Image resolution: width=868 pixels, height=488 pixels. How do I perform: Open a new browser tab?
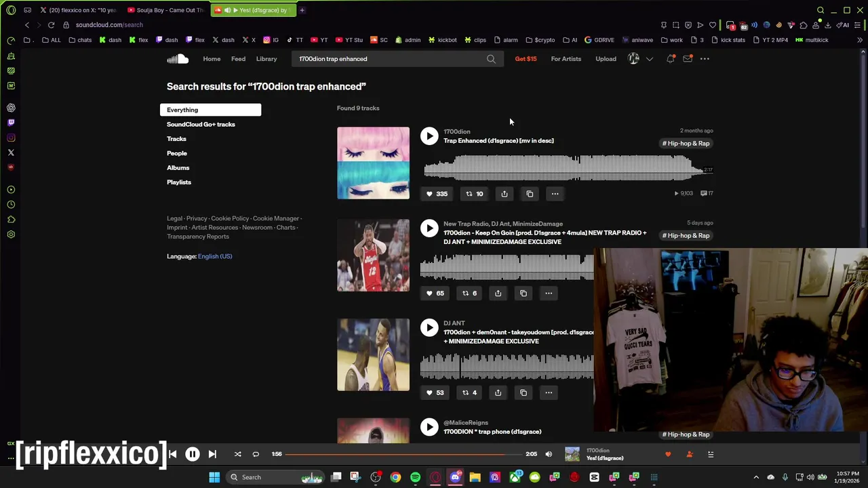tap(302, 10)
